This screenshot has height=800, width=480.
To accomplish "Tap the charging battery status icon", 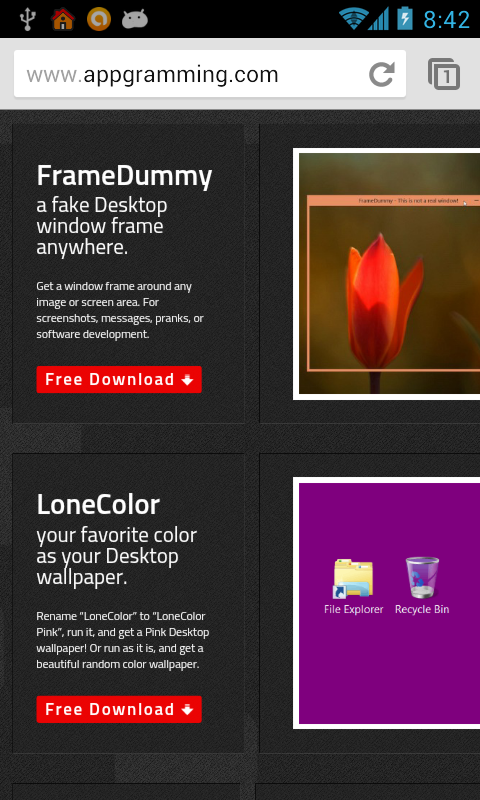I will [405, 19].
